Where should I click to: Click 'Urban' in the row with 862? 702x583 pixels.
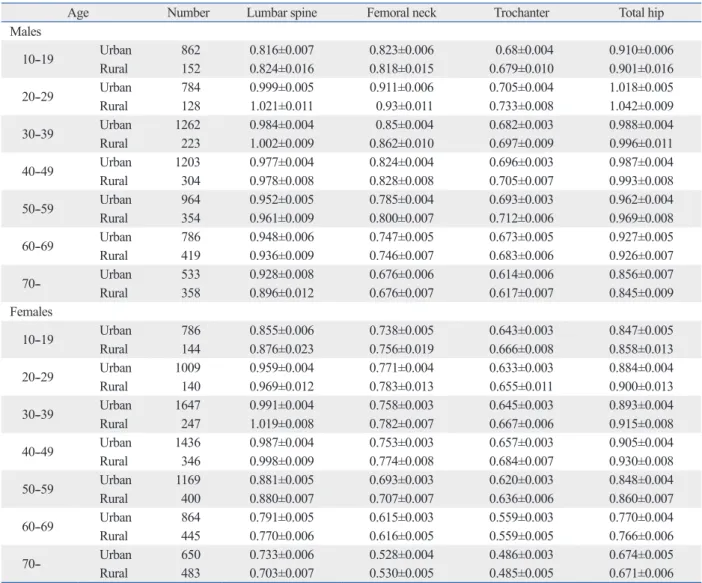[116, 50]
